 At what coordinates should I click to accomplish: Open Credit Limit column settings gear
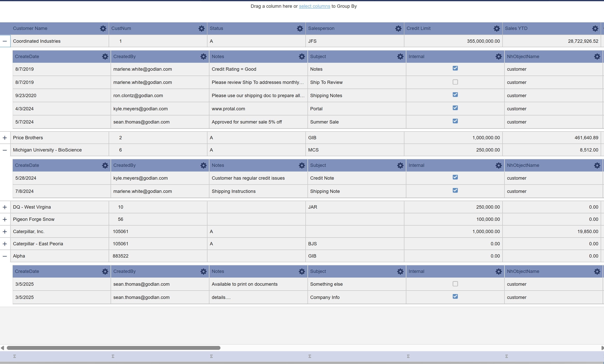497,28
